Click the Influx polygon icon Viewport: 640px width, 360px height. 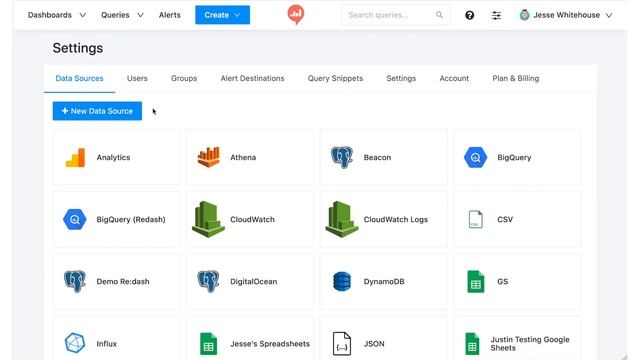coord(75,343)
